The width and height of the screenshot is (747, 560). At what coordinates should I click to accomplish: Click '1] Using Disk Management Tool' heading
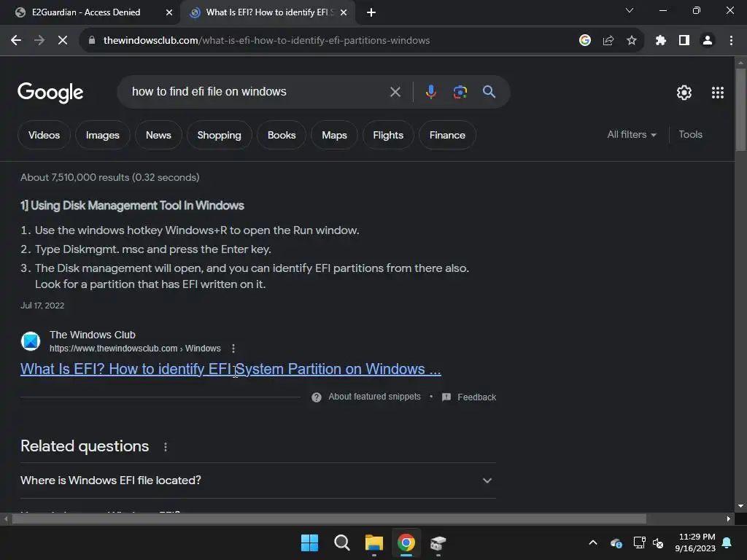pyautogui.click(x=132, y=206)
